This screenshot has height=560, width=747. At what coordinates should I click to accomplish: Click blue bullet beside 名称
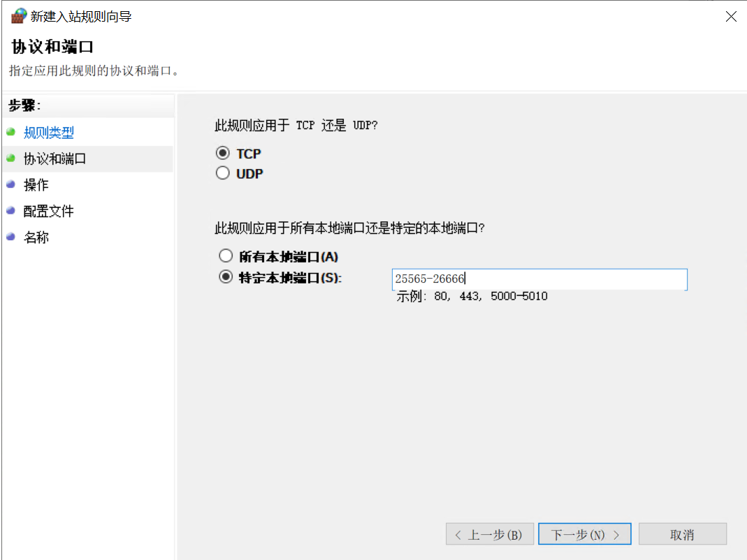coord(11,236)
